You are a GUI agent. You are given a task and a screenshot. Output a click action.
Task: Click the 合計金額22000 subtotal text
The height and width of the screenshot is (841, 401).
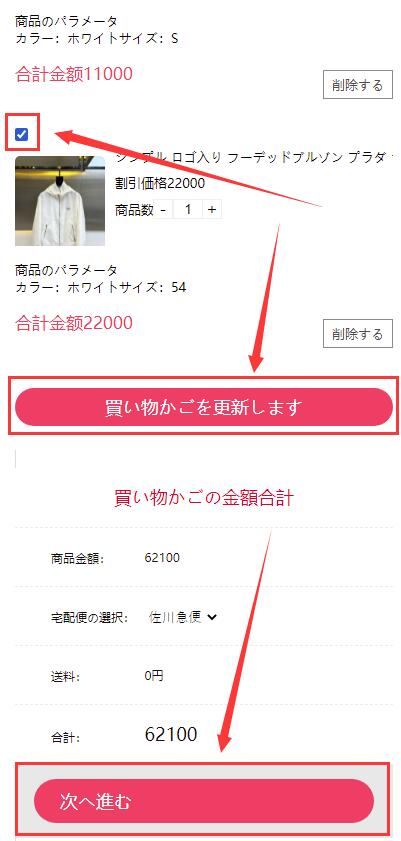(74, 323)
